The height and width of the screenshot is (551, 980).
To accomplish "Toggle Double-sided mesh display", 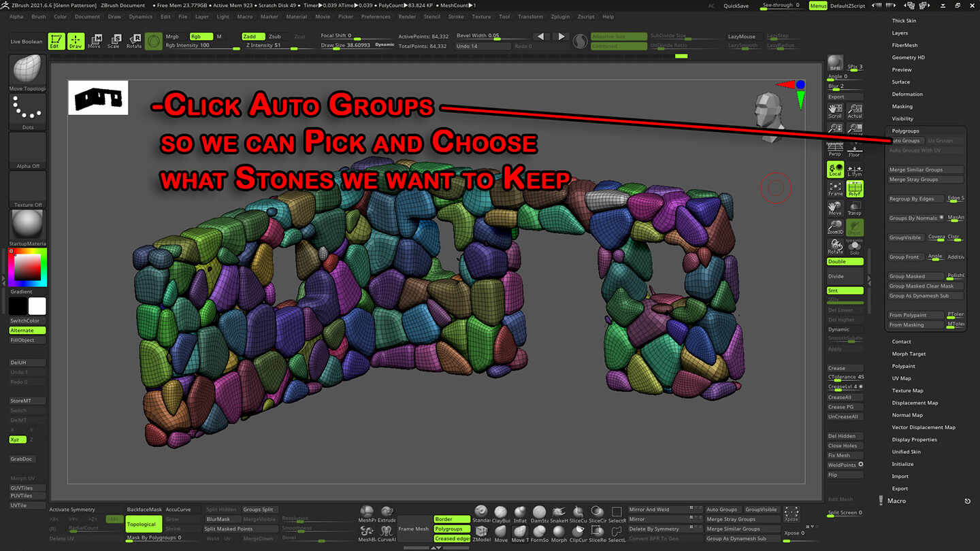I will point(845,261).
